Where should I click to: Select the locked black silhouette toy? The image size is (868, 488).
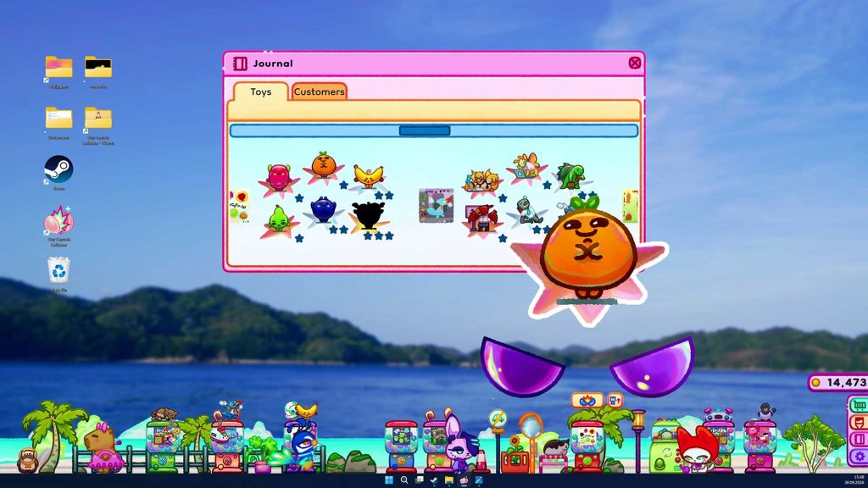(369, 216)
